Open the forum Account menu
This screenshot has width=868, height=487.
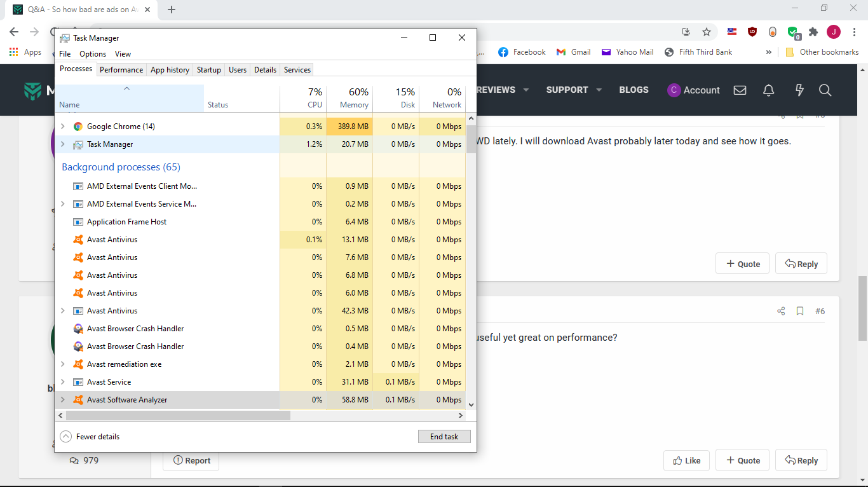[693, 90]
